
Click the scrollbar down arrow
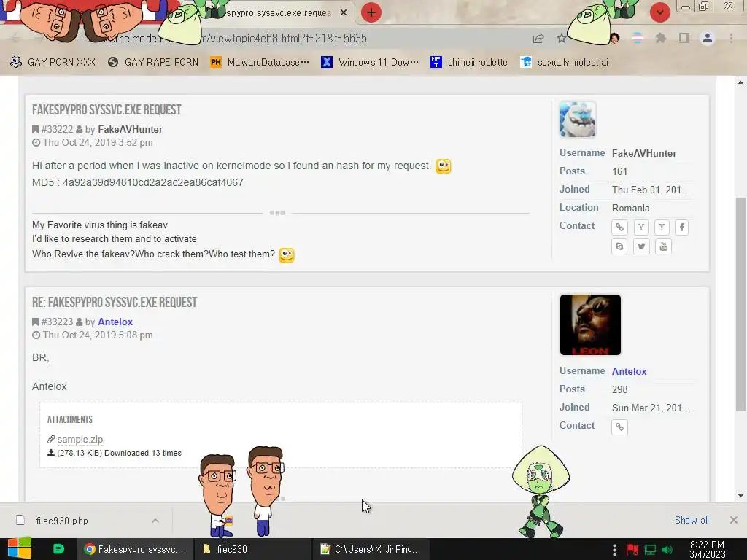[740, 496]
